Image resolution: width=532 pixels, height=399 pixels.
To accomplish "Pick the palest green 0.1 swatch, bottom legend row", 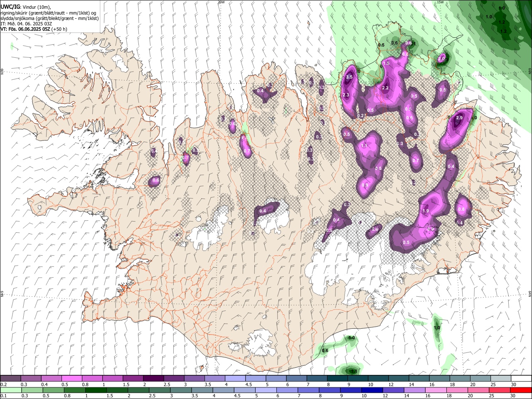I will [10, 390].
